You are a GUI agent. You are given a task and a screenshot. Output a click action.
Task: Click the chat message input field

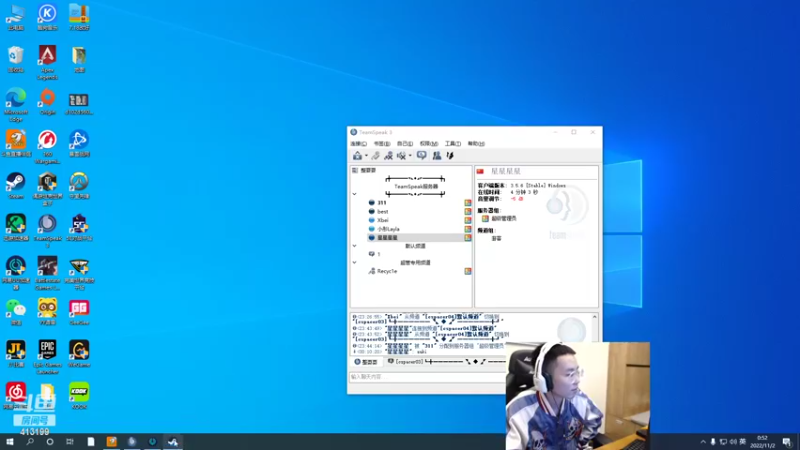pyautogui.click(x=428, y=377)
